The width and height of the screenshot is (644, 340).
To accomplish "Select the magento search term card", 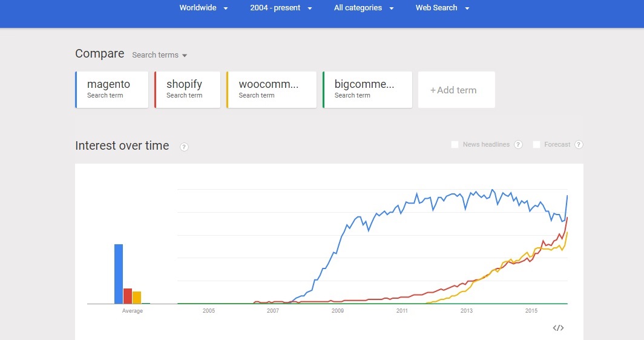I will pyautogui.click(x=112, y=90).
